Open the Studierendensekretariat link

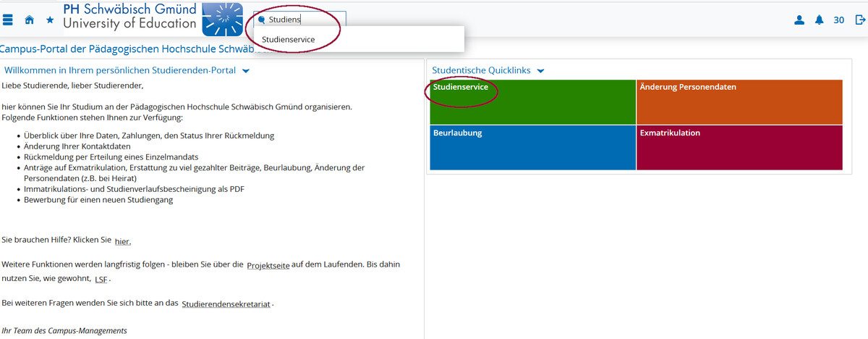[x=226, y=305]
